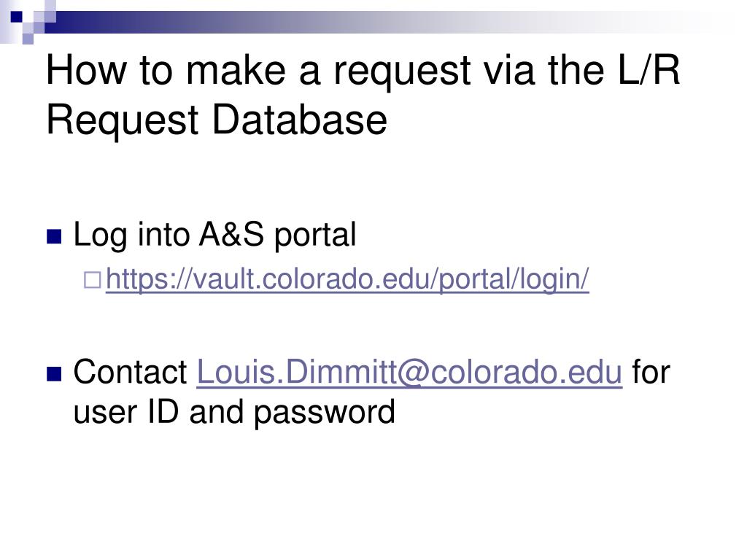Click the blue bullet beside Log into A&S portal
Screen dimensions: 747x560
[x=54, y=236]
